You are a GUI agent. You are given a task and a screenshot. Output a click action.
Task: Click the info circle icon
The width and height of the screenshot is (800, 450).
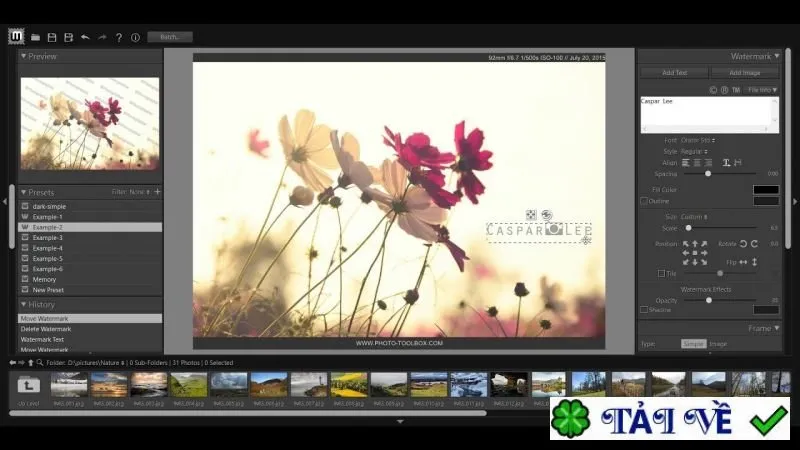click(x=135, y=37)
